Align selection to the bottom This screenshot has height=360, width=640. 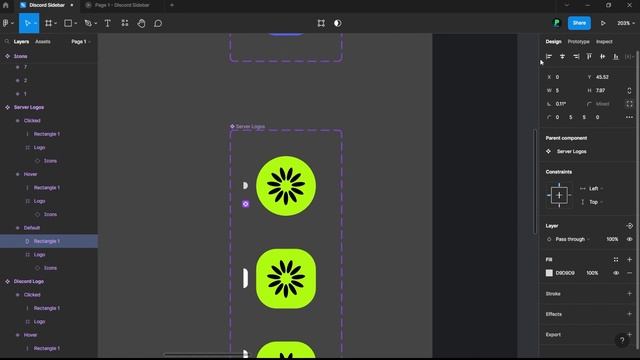(616, 57)
